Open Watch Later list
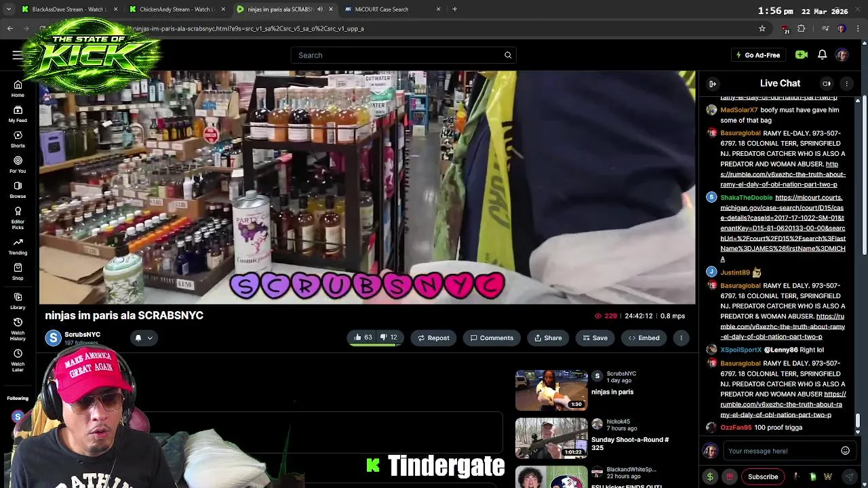868x488 pixels. point(18,360)
